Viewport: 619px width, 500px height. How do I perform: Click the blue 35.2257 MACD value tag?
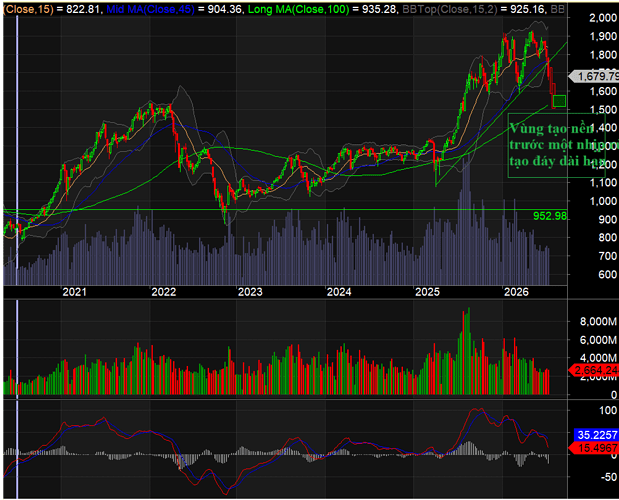pos(596,435)
